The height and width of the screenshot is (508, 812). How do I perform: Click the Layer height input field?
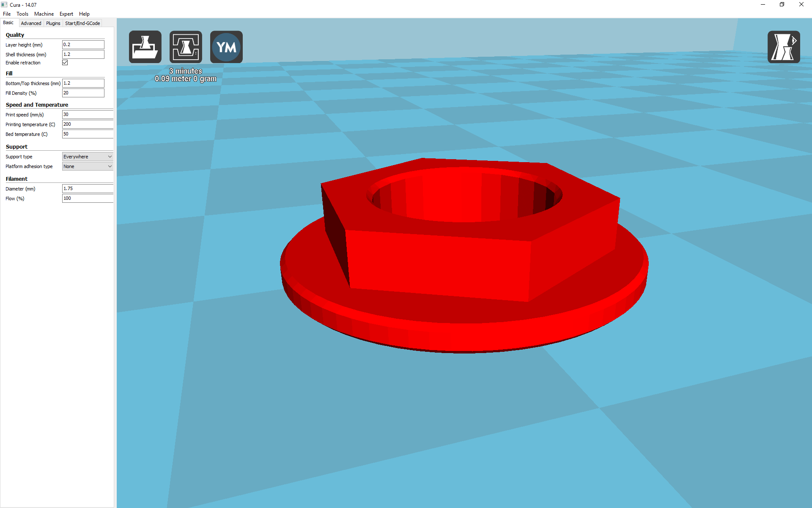pyautogui.click(x=83, y=44)
